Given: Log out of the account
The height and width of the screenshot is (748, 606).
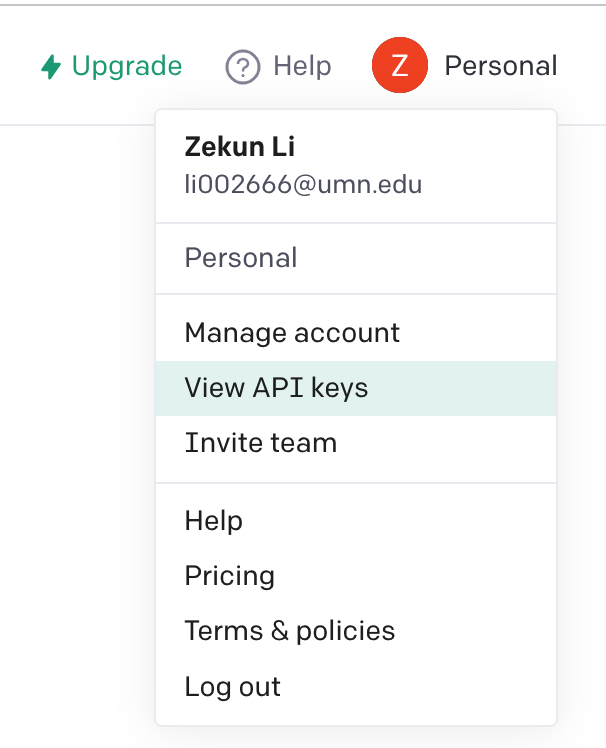Looking at the screenshot, I should coord(232,687).
